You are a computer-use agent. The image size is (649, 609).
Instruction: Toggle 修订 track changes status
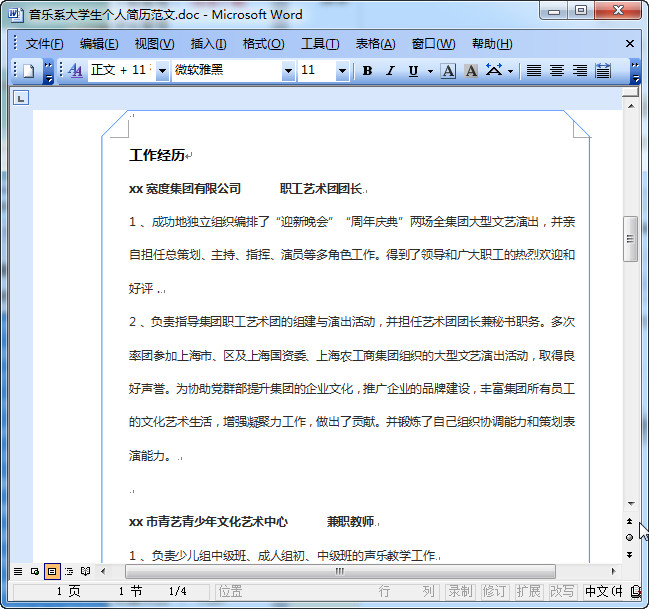coord(494,591)
